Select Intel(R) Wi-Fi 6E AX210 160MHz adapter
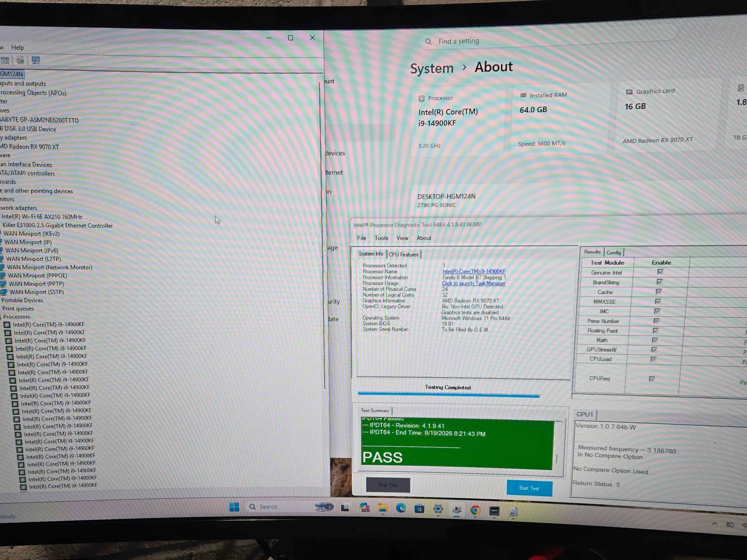This screenshot has width=747, height=560. click(42, 217)
